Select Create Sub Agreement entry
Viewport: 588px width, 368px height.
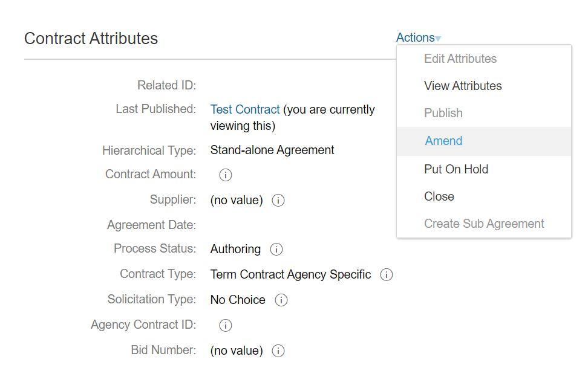(484, 224)
